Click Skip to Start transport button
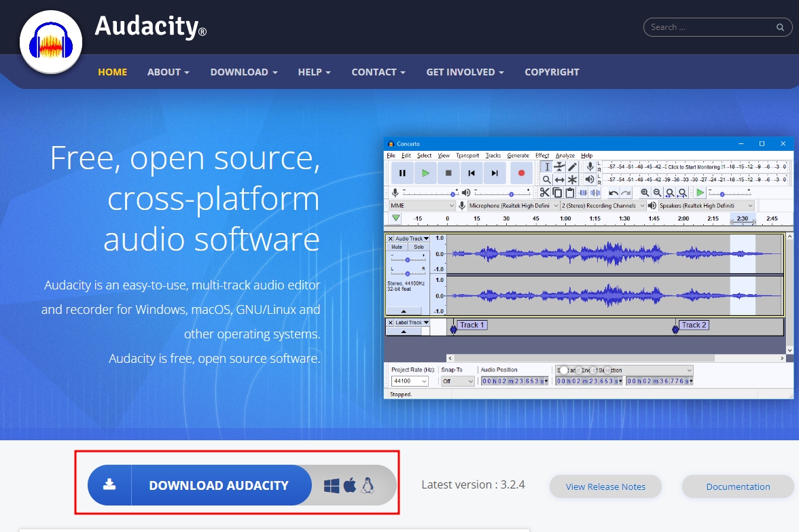 click(472, 173)
